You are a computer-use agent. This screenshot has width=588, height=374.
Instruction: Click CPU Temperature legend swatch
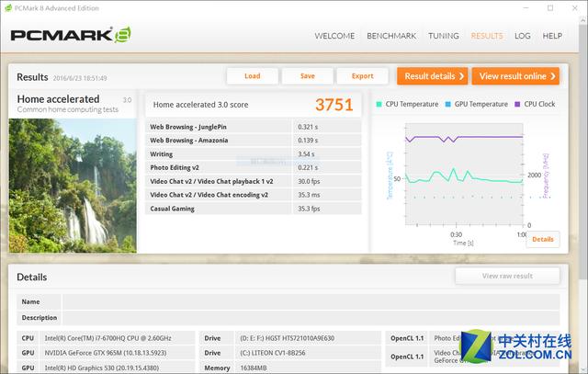point(379,104)
